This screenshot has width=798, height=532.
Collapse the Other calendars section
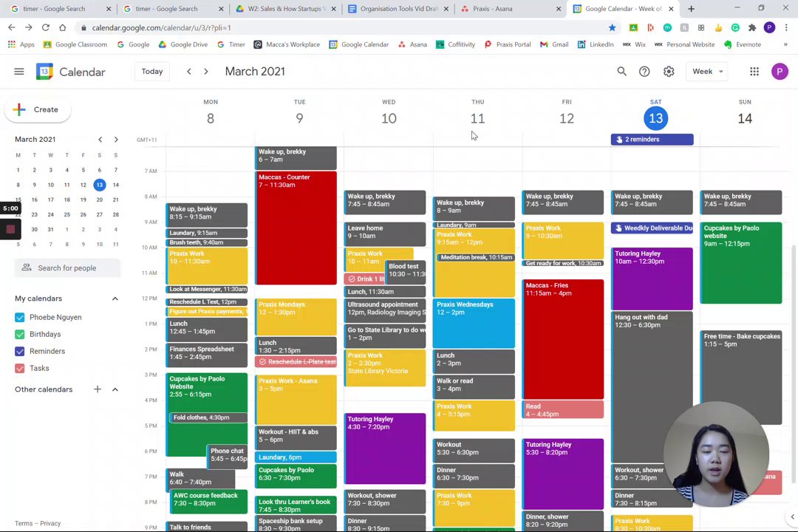(x=115, y=389)
